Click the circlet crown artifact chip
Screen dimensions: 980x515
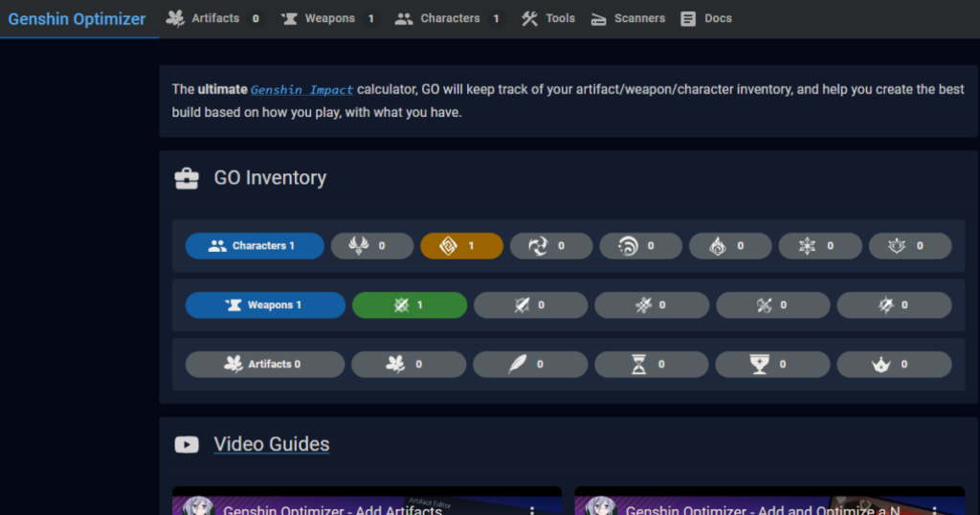pos(893,365)
